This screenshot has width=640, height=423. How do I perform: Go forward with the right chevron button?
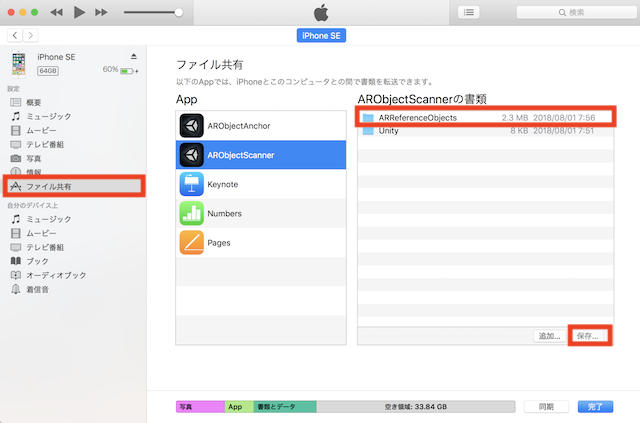pyautogui.click(x=31, y=36)
